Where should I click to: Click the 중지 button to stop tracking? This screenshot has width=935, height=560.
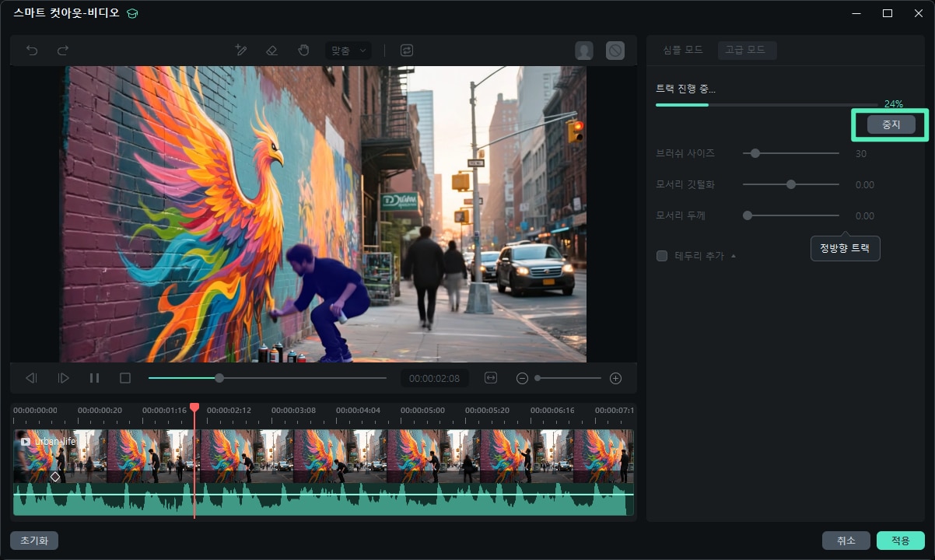[891, 124]
